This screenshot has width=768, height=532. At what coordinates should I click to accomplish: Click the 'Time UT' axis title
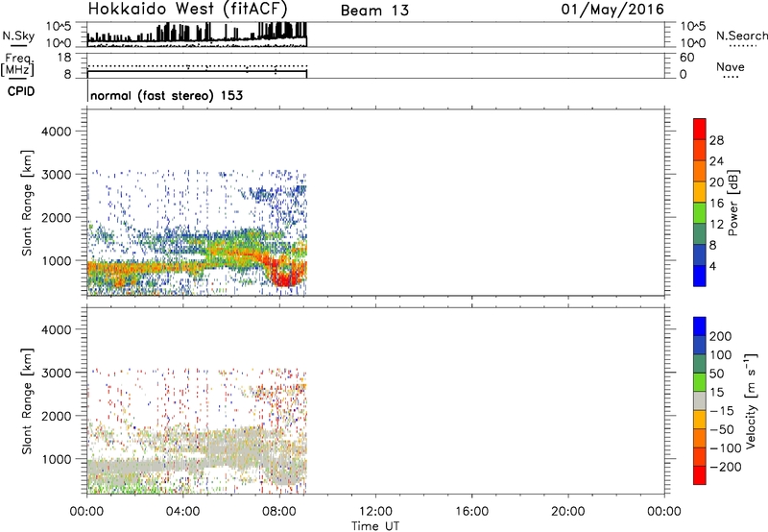[375, 526]
